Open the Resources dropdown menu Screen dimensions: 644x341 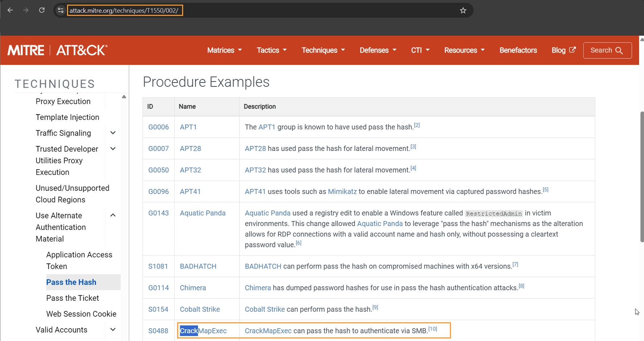pos(464,50)
